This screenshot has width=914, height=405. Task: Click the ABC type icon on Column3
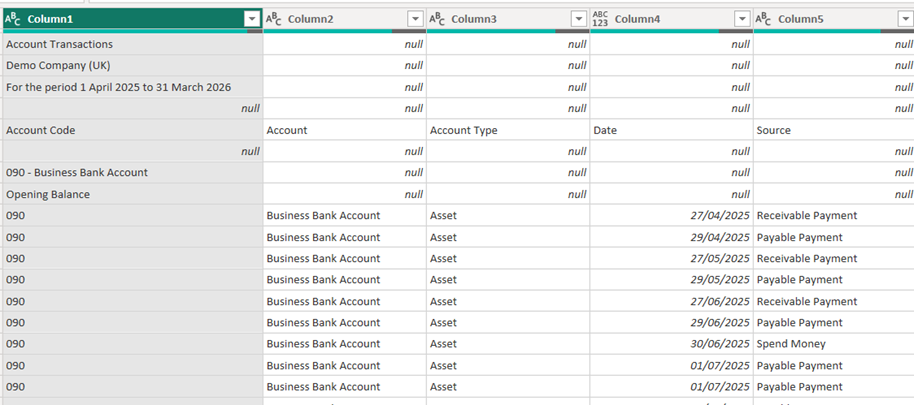(x=438, y=19)
